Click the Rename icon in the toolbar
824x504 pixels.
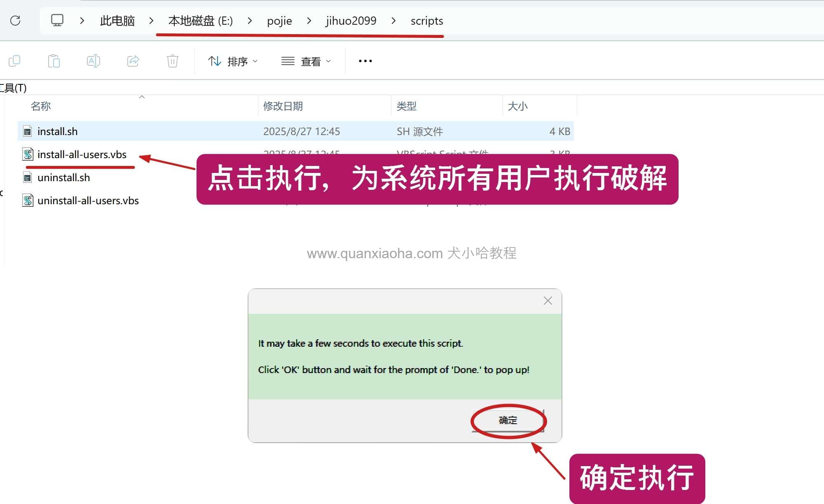(x=93, y=61)
